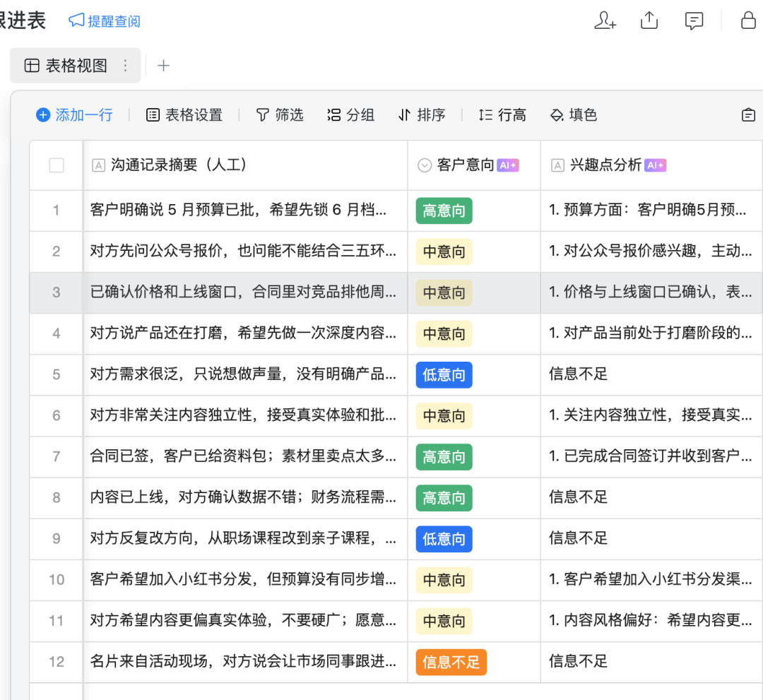Click the orange 信息不足 tag in row 12
The image size is (763, 700).
tap(451, 662)
